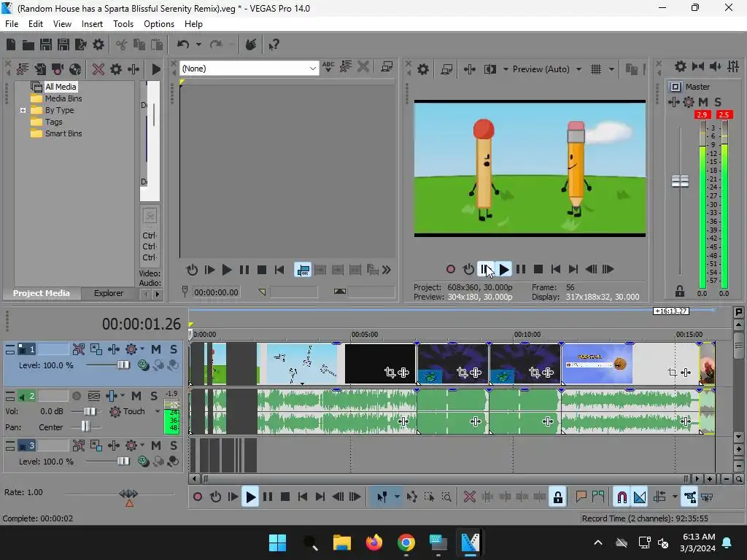Click the What's This help cursor icon
747x560 pixels.
(x=274, y=44)
